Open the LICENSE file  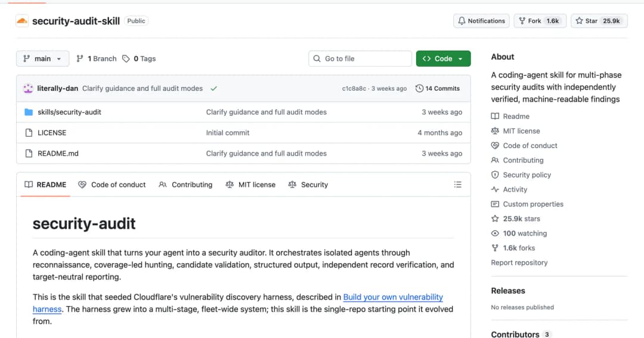[x=52, y=133]
